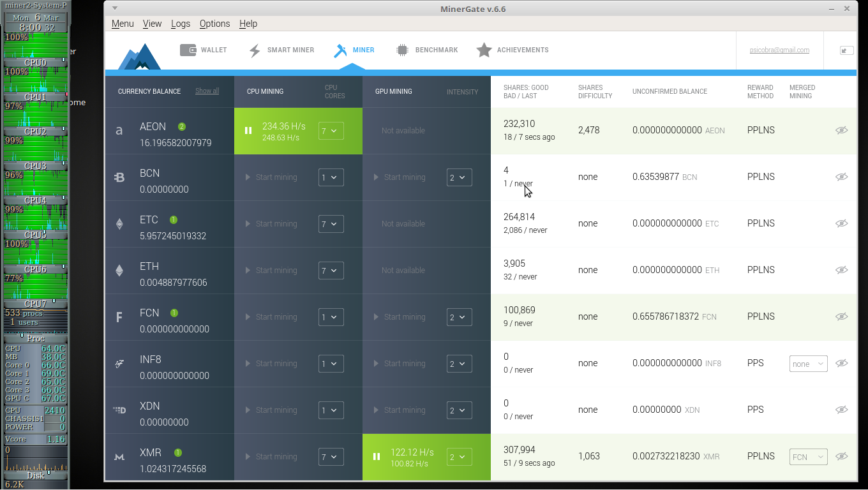Toggle visibility of the ETC row

click(842, 223)
